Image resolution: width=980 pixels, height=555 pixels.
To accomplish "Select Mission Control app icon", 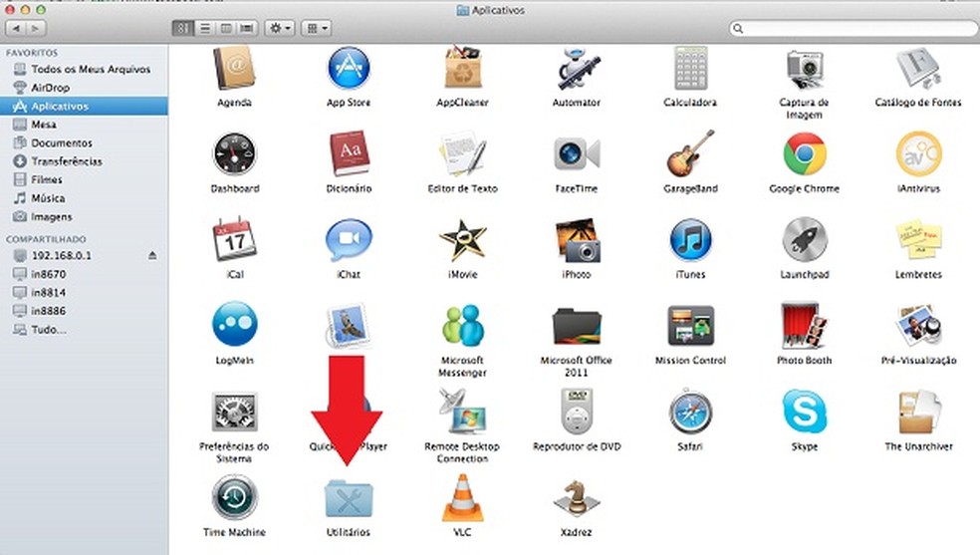I will point(690,326).
